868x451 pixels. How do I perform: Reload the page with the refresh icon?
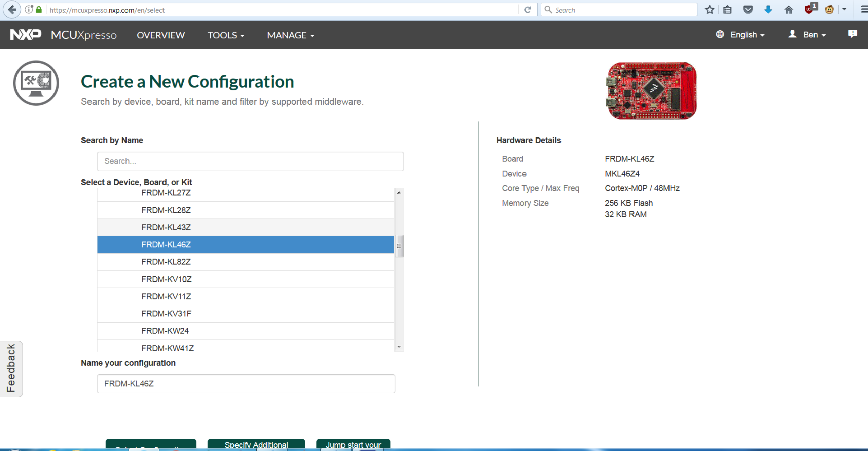pyautogui.click(x=527, y=9)
